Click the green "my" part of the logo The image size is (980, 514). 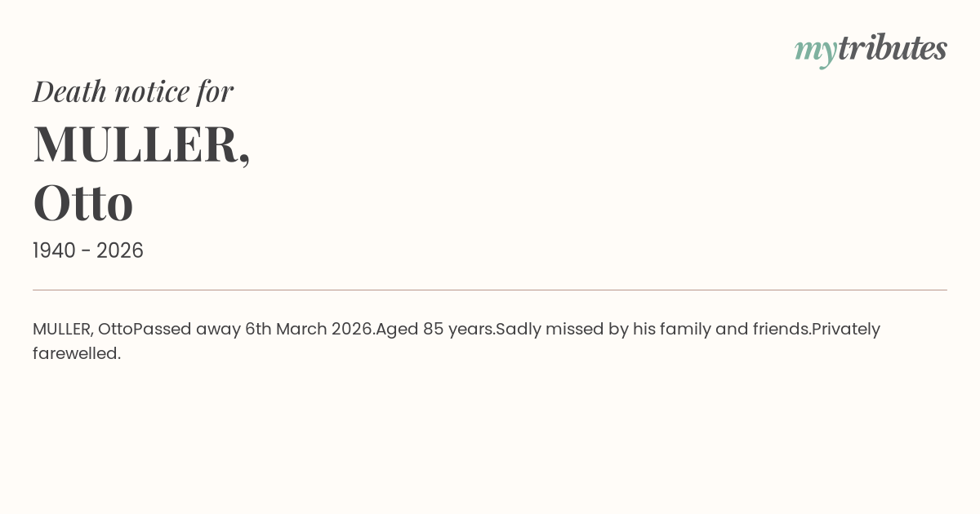tap(815, 51)
